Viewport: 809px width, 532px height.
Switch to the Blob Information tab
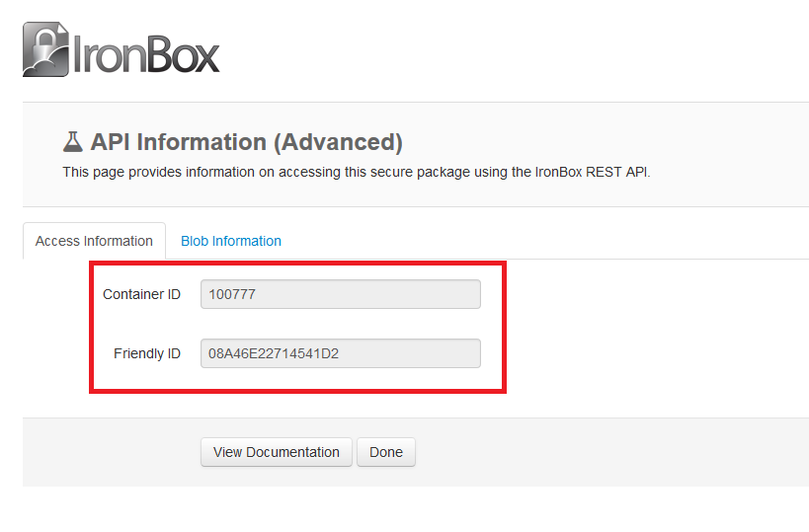230,241
